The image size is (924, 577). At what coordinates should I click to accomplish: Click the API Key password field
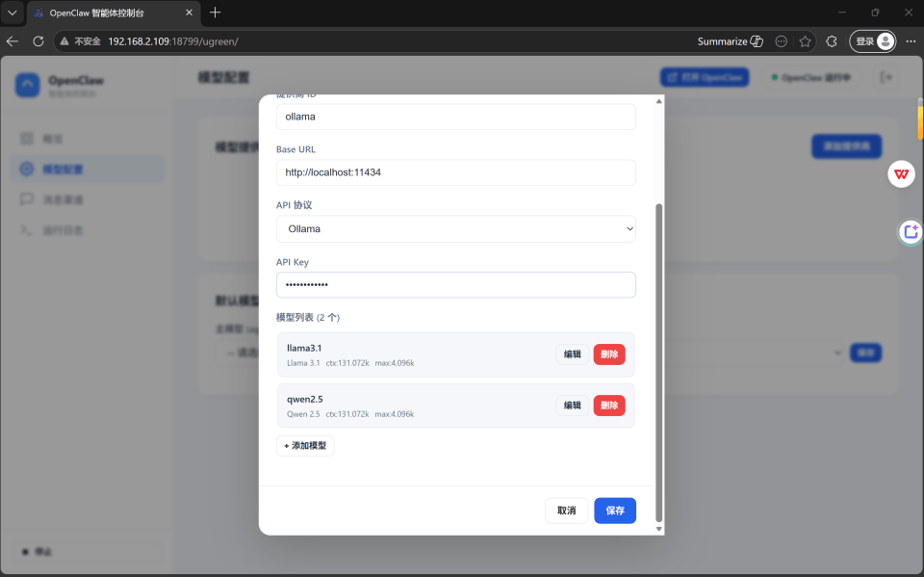[x=456, y=285]
